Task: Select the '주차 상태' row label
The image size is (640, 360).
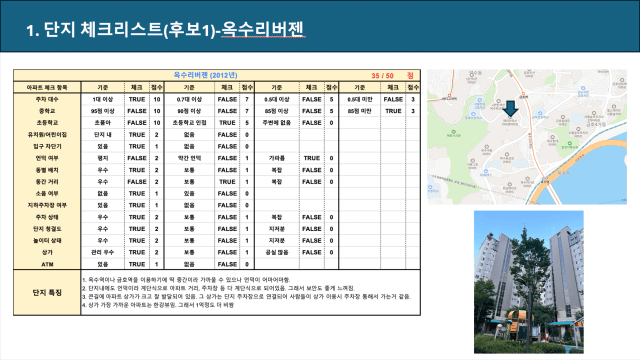Action: tap(47, 217)
